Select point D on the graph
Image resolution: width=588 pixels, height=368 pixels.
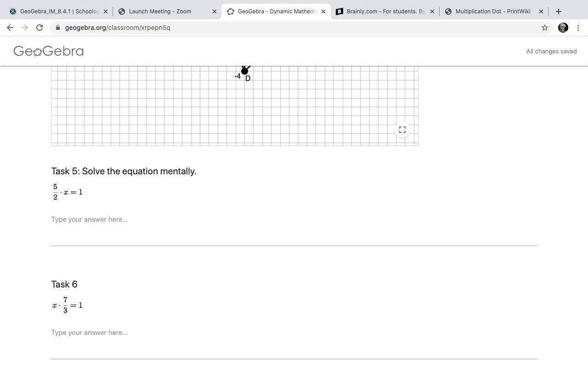click(x=245, y=71)
